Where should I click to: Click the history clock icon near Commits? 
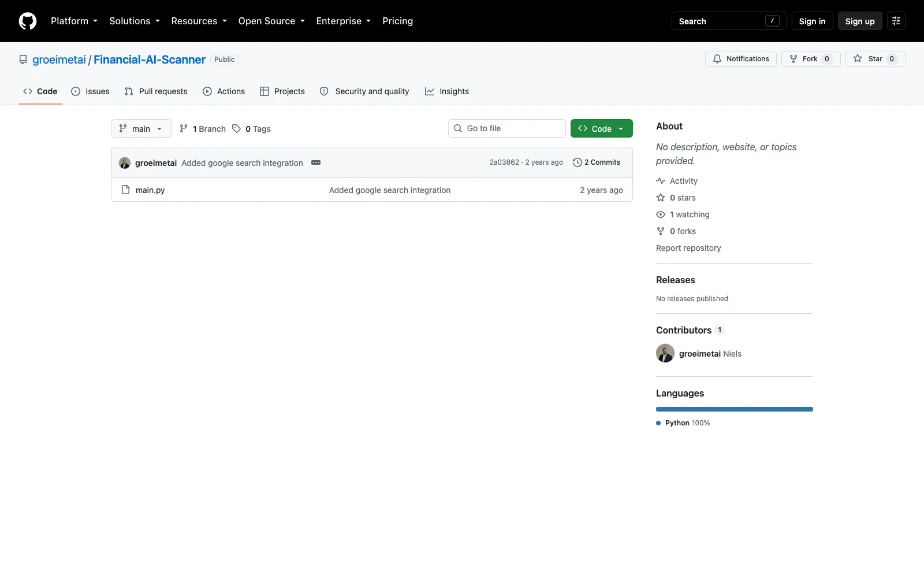tap(577, 162)
